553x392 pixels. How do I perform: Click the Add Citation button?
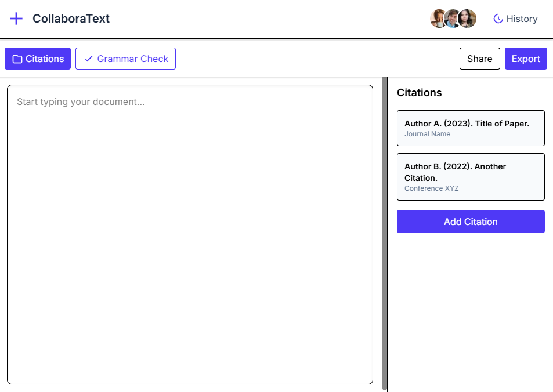coord(471,222)
